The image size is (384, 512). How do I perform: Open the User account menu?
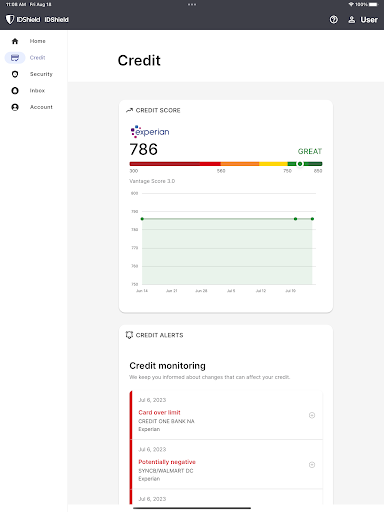363,20
